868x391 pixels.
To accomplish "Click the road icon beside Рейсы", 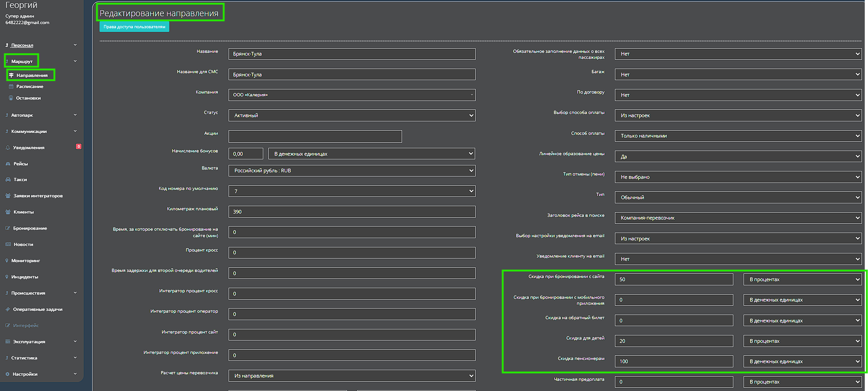I will (8, 164).
